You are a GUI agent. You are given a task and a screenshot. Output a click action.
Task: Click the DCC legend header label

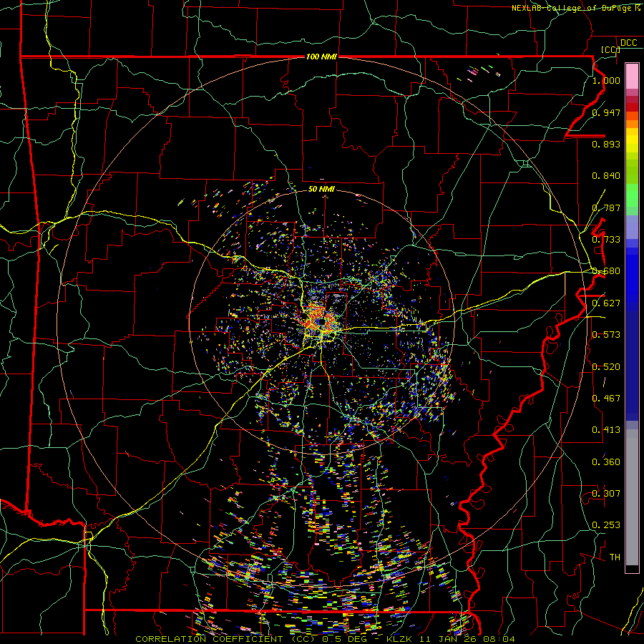(629, 43)
